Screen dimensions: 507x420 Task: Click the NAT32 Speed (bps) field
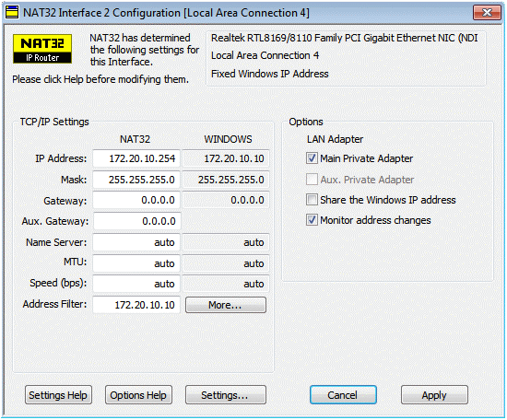136,284
